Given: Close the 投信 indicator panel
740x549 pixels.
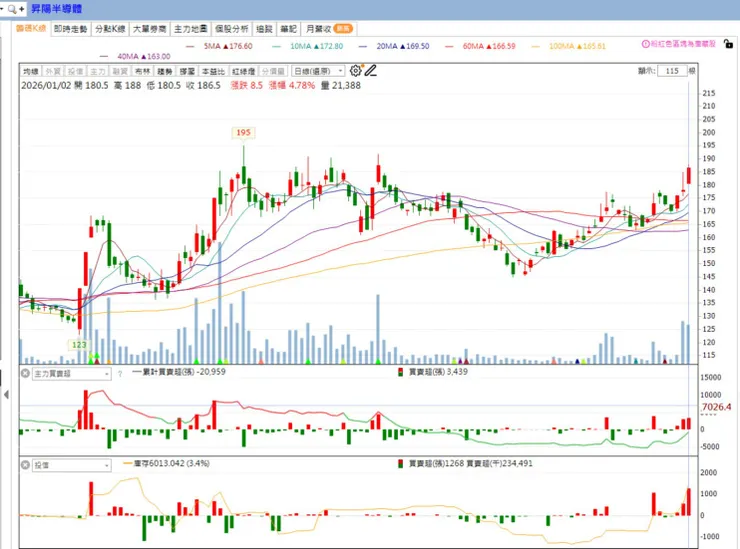Looking at the screenshot, I should (25, 465).
